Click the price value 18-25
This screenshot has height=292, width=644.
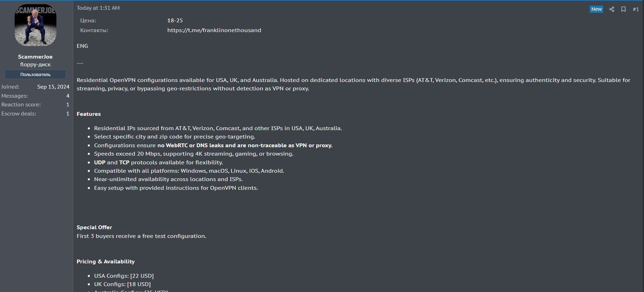(x=175, y=21)
